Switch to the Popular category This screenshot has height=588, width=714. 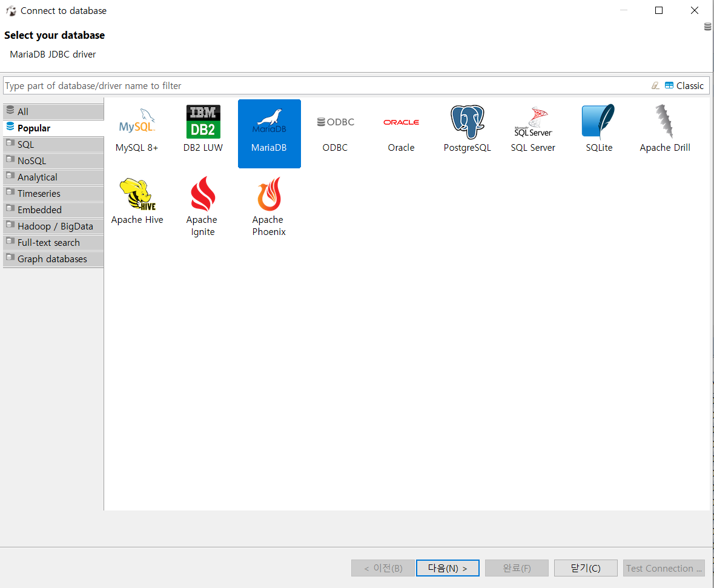[53, 128]
